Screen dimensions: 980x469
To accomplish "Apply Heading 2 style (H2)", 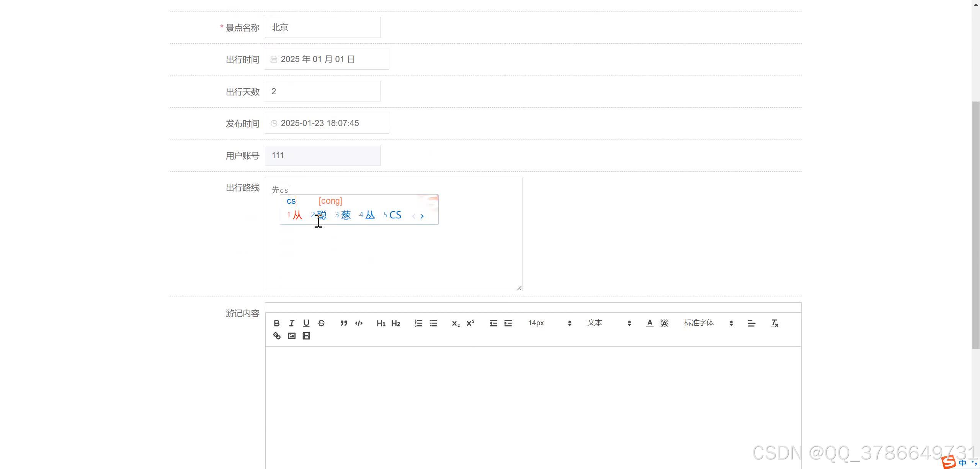I will click(x=396, y=323).
